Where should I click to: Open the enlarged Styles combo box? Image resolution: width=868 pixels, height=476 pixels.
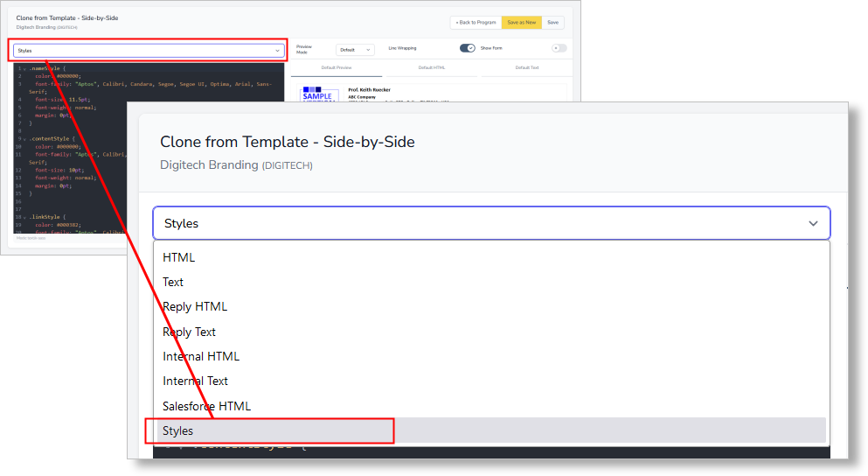coord(491,223)
